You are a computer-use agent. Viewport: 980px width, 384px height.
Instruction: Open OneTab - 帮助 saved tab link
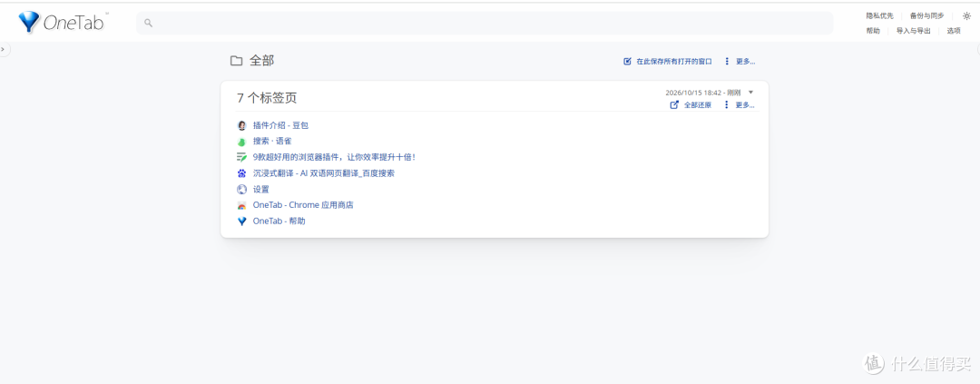tap(279, 222)
